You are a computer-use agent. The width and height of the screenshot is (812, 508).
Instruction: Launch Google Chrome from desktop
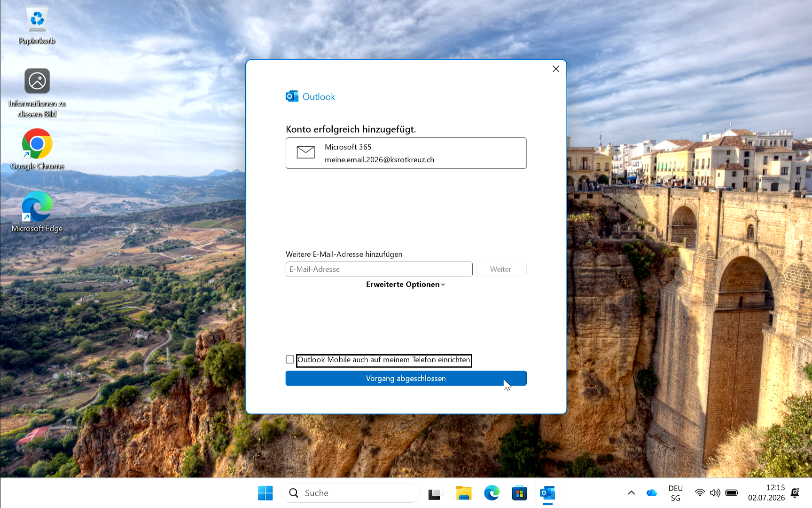tap(37, 150)
